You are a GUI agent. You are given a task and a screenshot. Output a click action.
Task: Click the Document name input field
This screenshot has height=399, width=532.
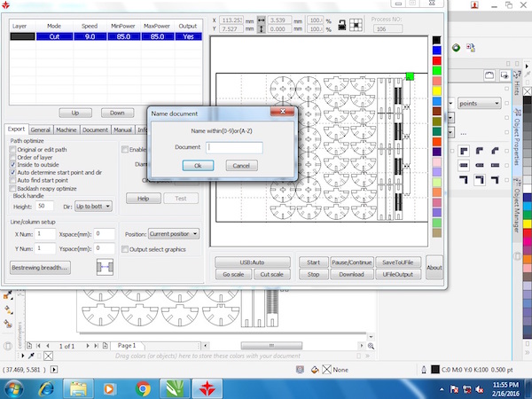point(234,147)
